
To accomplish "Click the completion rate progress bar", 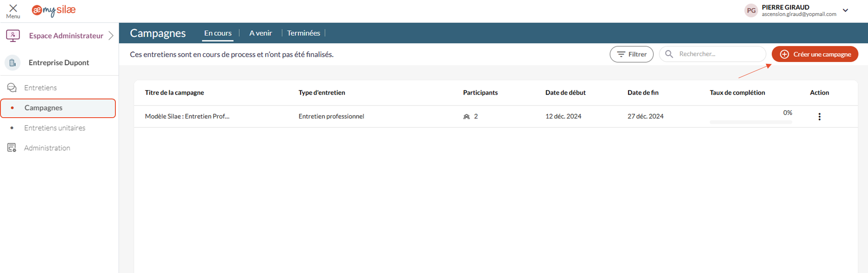I will [x=750, y=122].
